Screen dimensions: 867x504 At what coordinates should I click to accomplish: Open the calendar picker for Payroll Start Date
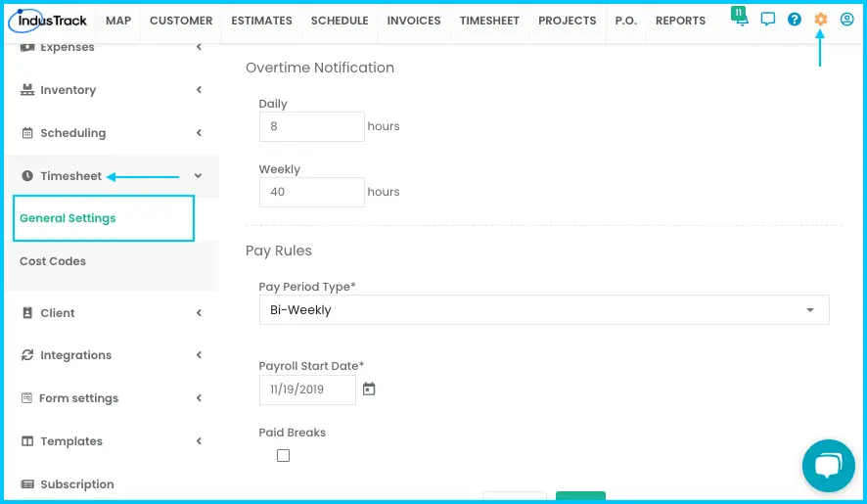(369, 389)
